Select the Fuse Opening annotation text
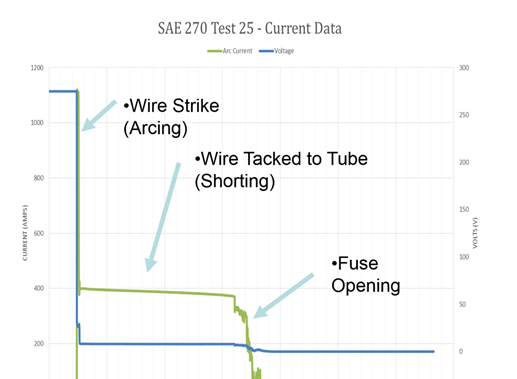This screenshot has height=379, width=517. (x=366, y=274)
